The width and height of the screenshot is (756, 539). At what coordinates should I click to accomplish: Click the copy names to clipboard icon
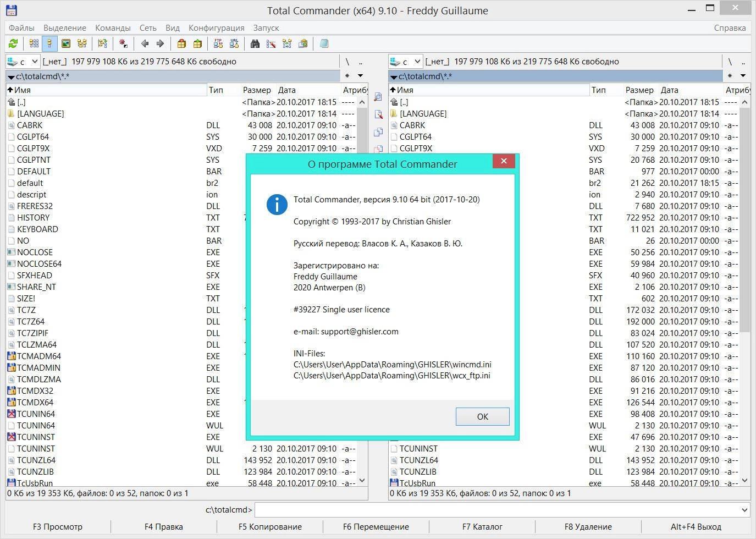(302, 43)
